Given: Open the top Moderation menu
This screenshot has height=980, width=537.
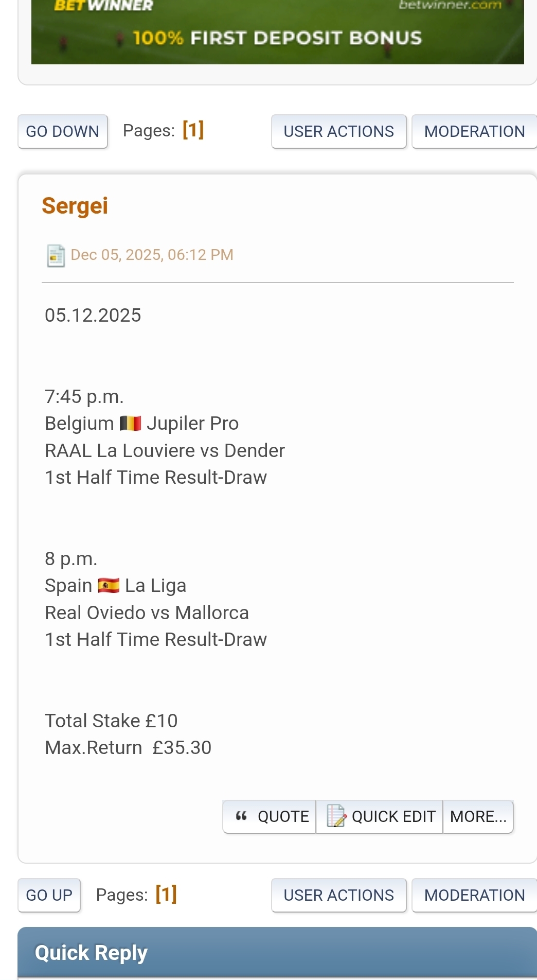Looking at the screenshot, I should click(x=474, y=132).
